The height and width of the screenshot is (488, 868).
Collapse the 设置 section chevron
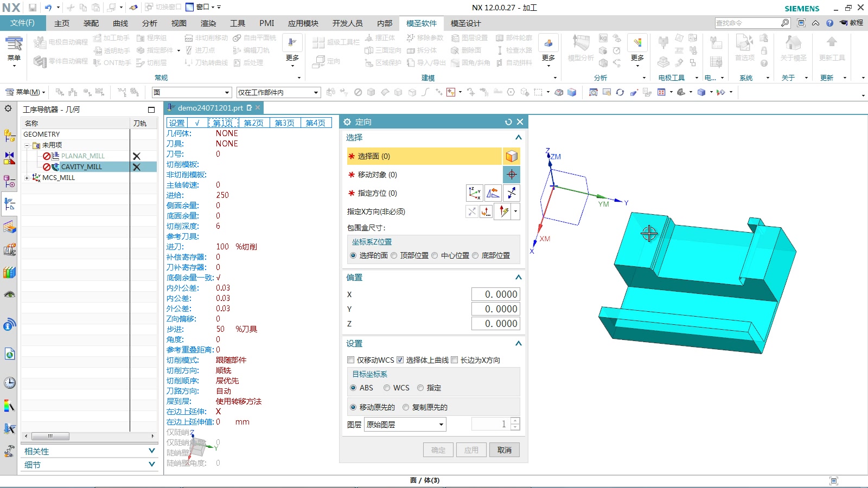point(518,343)
